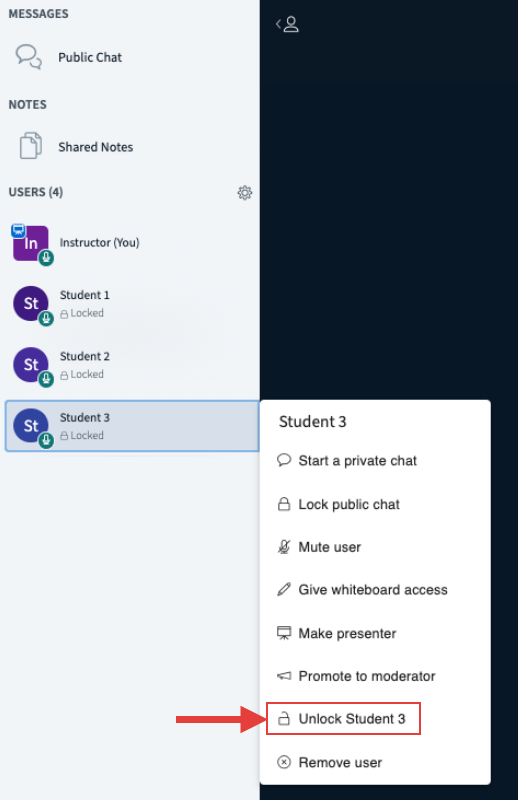
Task: Open Student 2 user options
Action: pyautogui.click(x=132, y=365)
